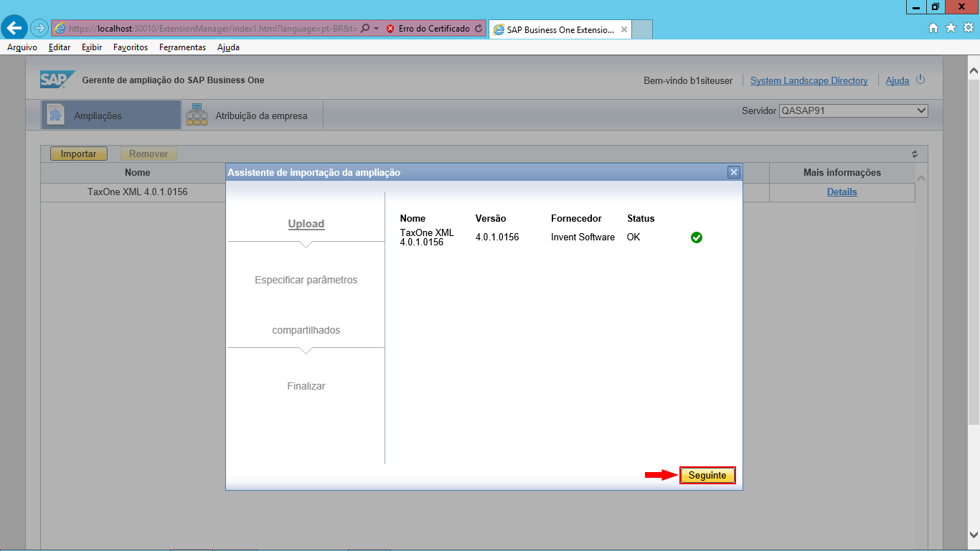
Task: Click the green OK checkmark status icon
Action: tap(697, 237)
